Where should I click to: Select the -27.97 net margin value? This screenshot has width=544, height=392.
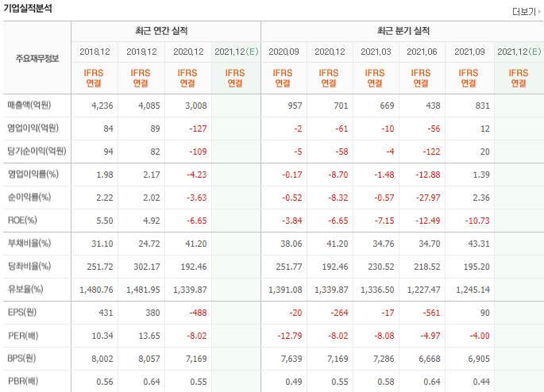[x=428, y=198]
